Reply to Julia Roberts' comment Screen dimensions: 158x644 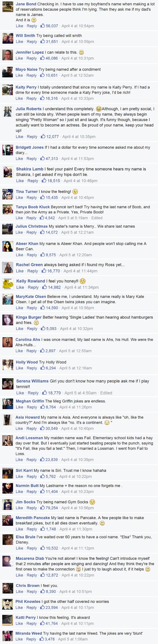[x=32, y=137]
